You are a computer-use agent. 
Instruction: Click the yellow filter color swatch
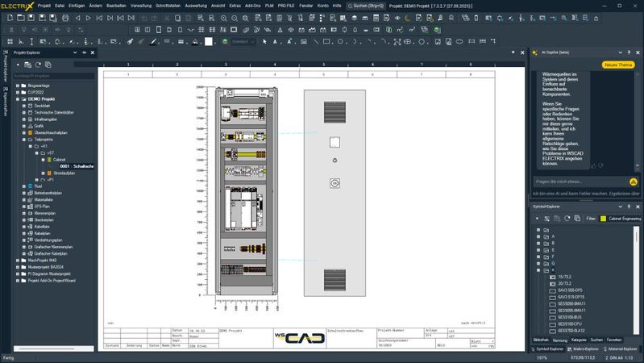(603, 219)
